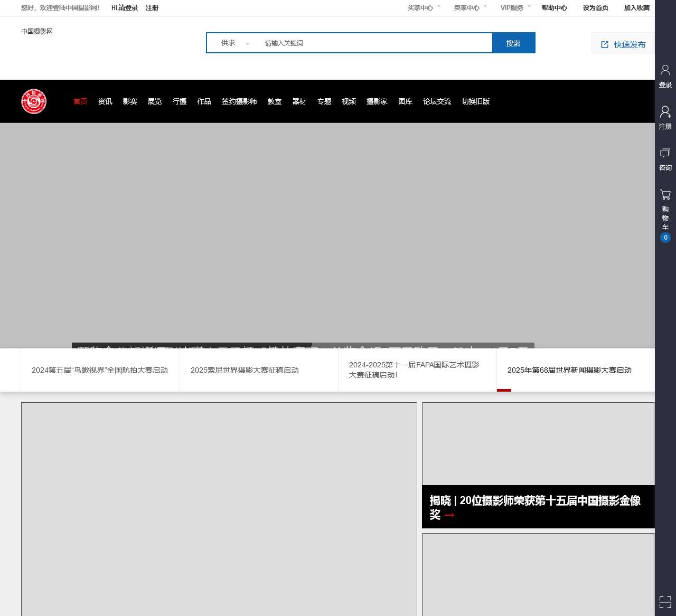Click the keyword search input field
Viewport: 676px width, 616px height.
pos(375,43)
